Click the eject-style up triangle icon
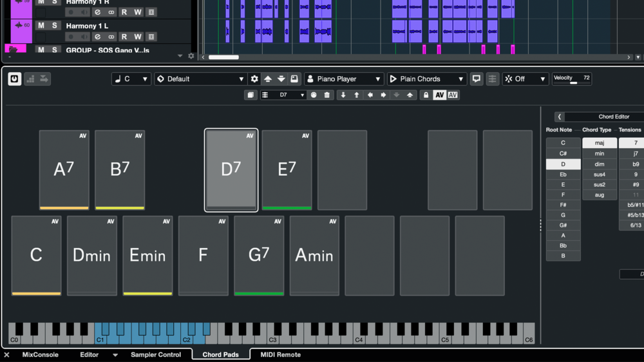 (410, 95)
